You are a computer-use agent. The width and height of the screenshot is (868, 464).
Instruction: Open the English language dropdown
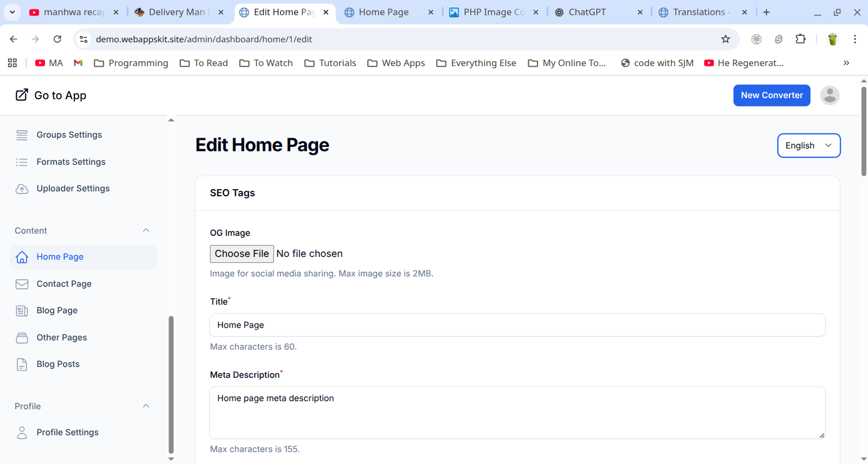tap(808, 146)
